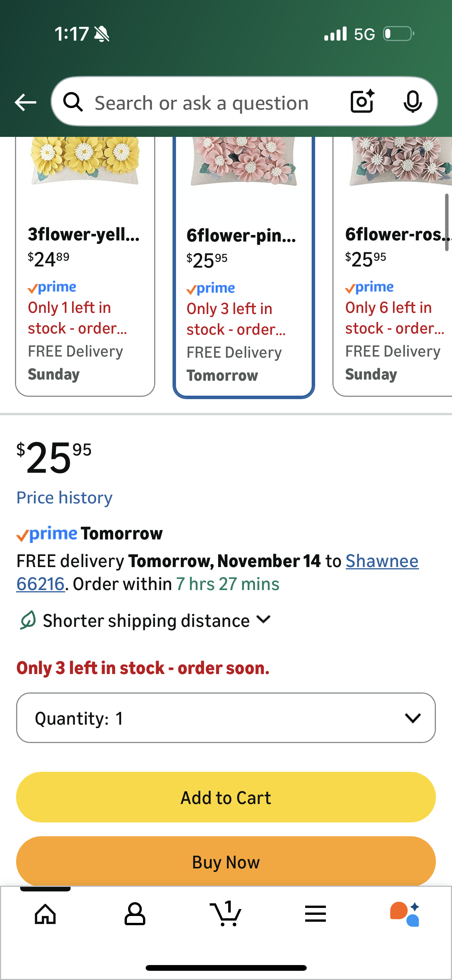Click the pink flower pillow thumbnail image

click(x=243, y=161)
